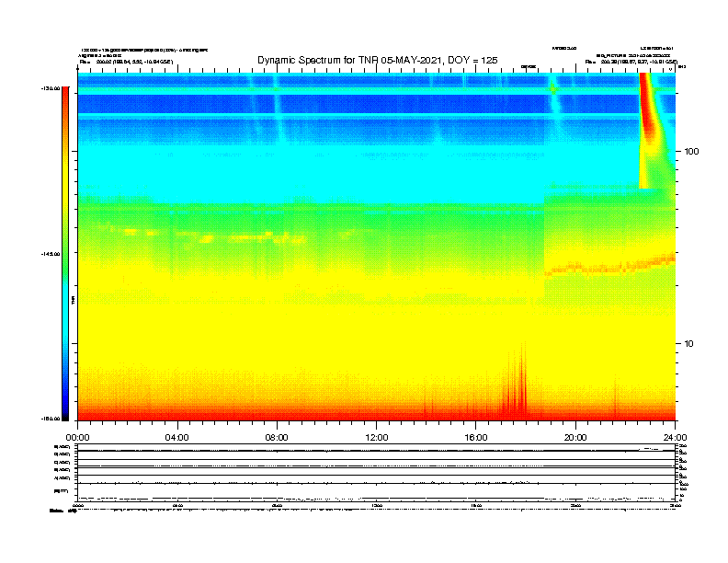Click the cyan region of the color bar
Viewport: 728px width, 563px height.
(x=65, y=311)
